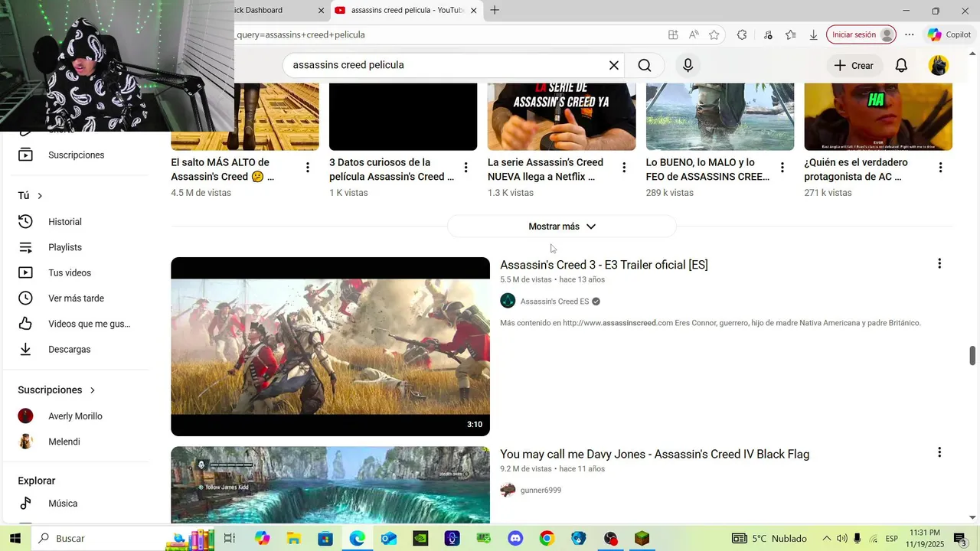Open the Copilot sidebar button

(949, 34)
